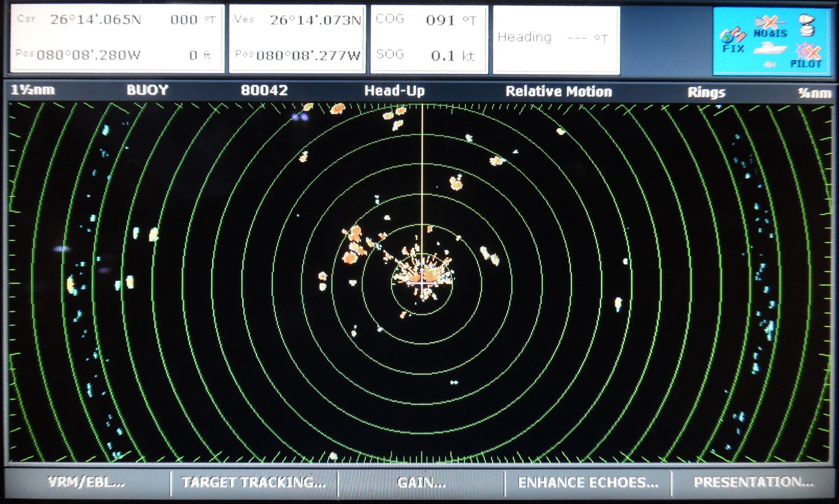This screenshot has height=504, width=839.
Task: Open the VRM/EBL softkey menu
Action: point(86,482)
